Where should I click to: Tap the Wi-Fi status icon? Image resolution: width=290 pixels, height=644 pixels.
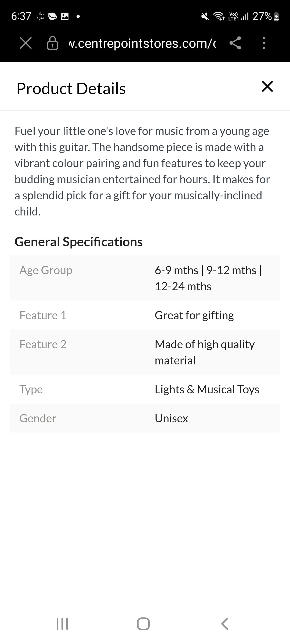pyautogui.click(x=219, y=16)
